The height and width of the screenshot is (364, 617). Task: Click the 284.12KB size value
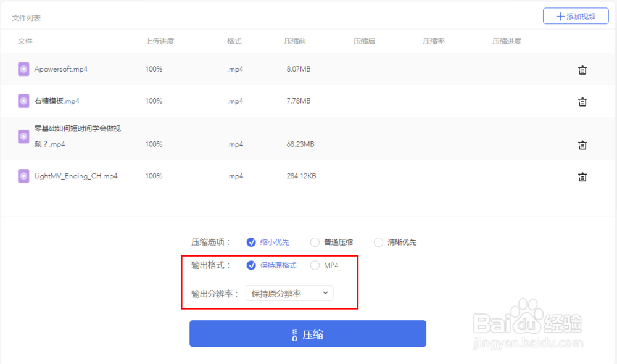coord(302,176)
